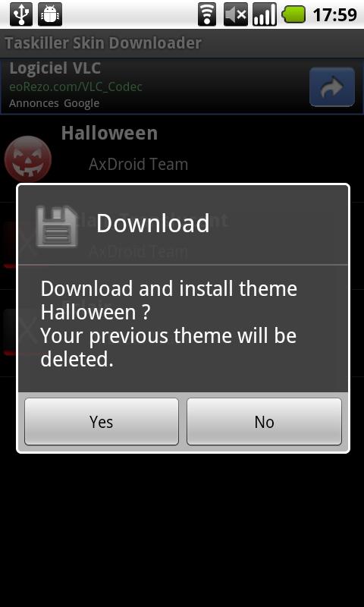
Task: Tap the Download dialog title
Action: (152, 223)
